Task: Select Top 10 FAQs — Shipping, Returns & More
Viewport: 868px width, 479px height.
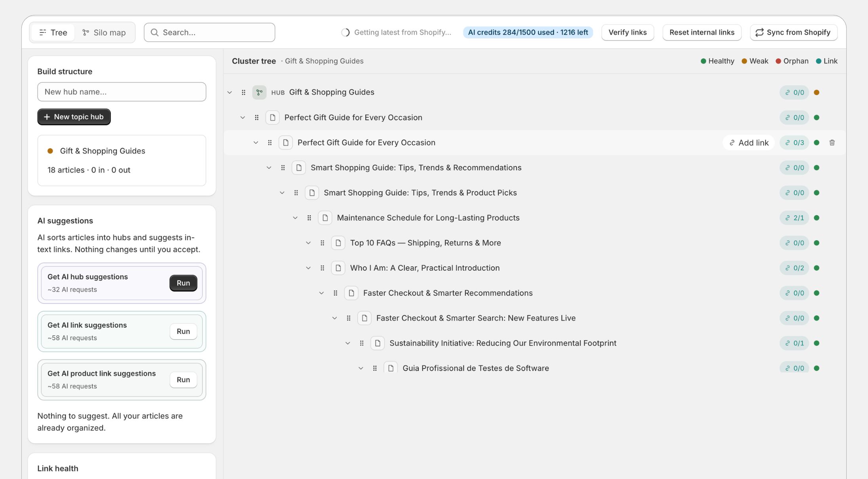Action: coord(425,243)
